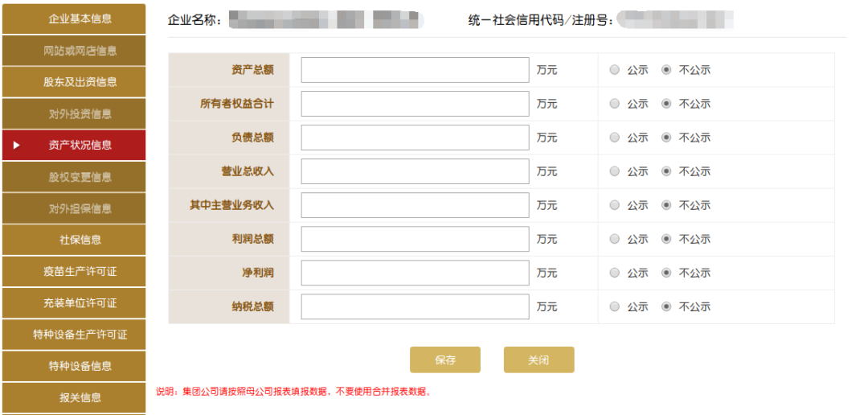Click the 关闭 button
Screen dimensions: 868x415
click(x=538, y=360)
